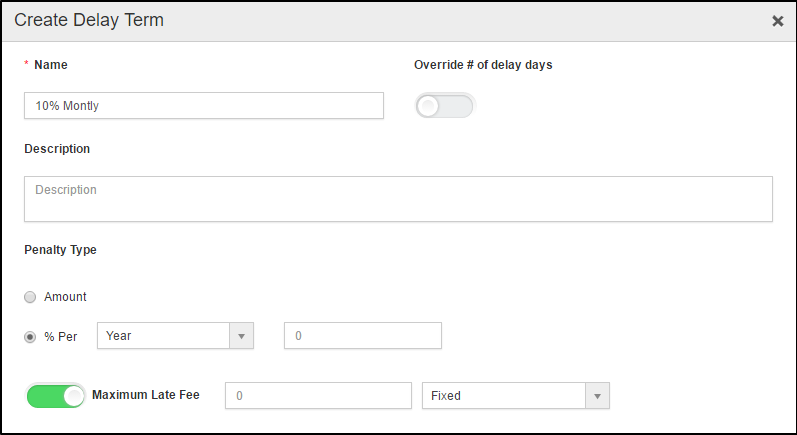Click the Create Delay Term title
This screenshot has width=797, height=435.
(x=89, y=20)
